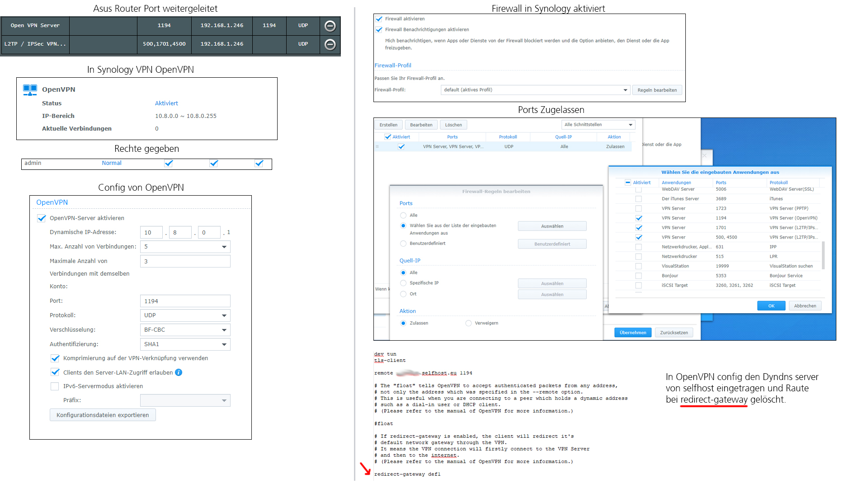Viewport: 868px width, 488px height.
Task: Click the OpenVPN network monitor icon
Action: [30, 89]
